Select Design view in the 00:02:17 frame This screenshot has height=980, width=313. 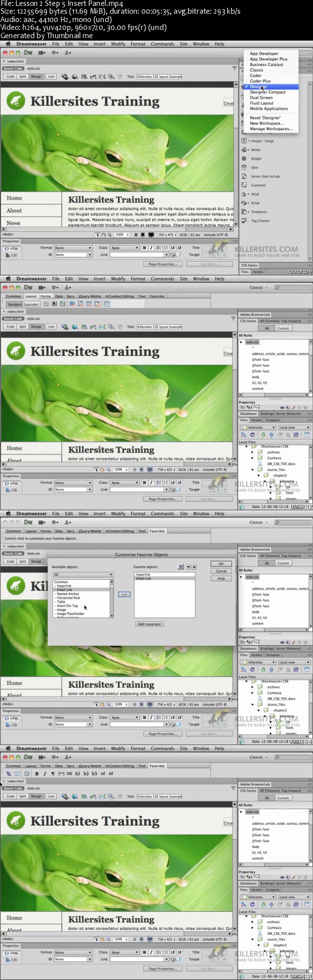coord(36,326)
